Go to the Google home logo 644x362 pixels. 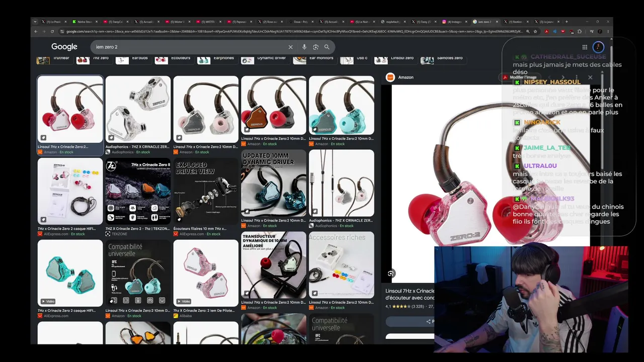tap(64, 47)
